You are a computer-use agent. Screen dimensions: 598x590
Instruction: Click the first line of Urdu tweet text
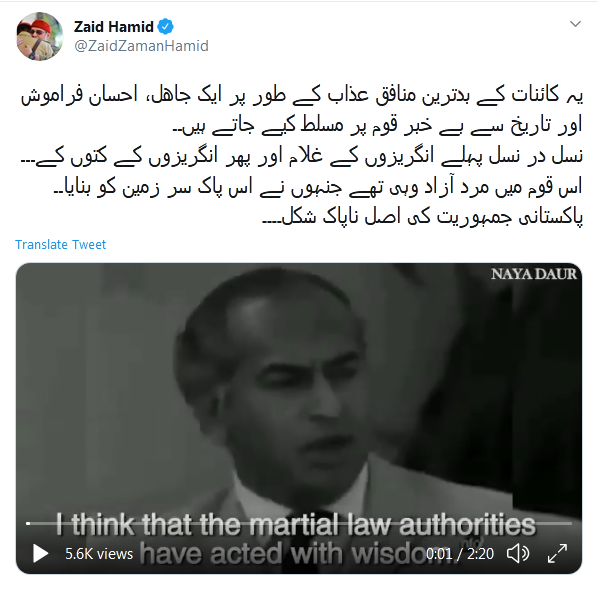click(302, 96)
